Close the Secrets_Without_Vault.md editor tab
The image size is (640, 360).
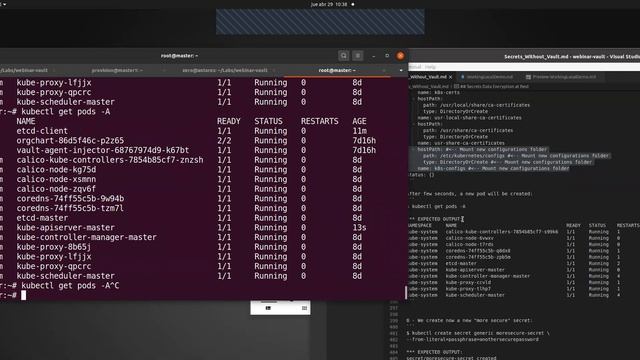coord(450,77)
